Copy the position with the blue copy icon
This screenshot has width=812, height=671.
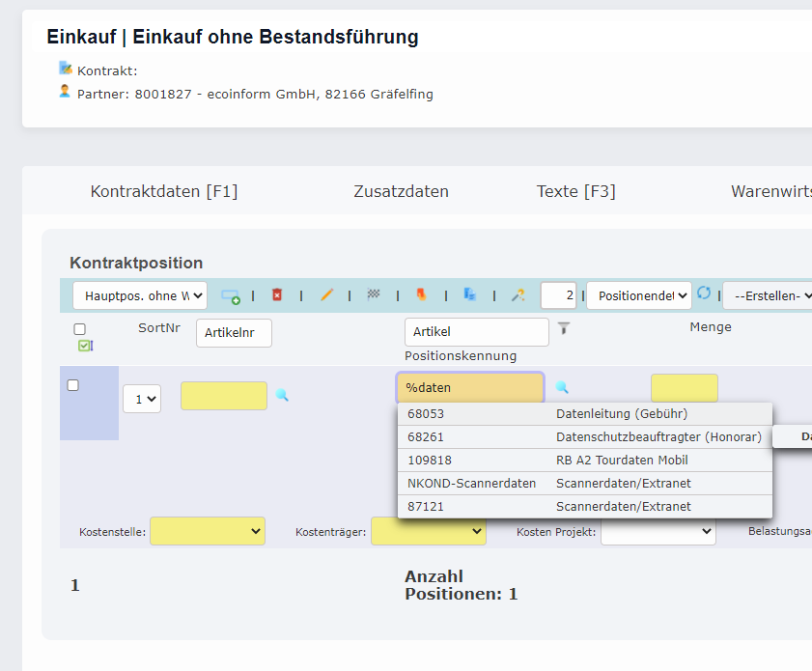[x=469, y=294]
